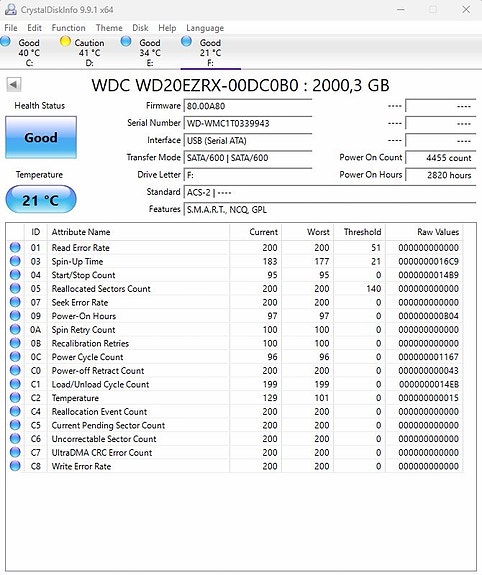The height and width of the screenshot is (575, 482).
Task: Click the Worst column header
Action: (x=308, y=232)
